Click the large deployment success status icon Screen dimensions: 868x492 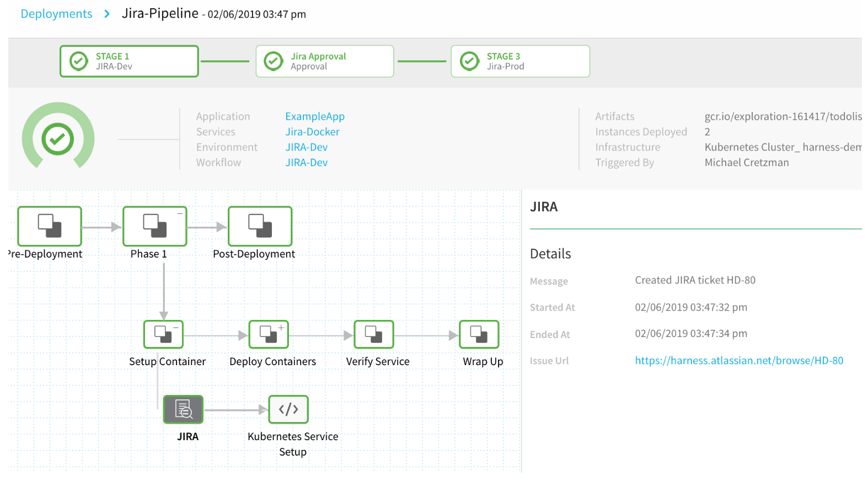click(58, 139)
